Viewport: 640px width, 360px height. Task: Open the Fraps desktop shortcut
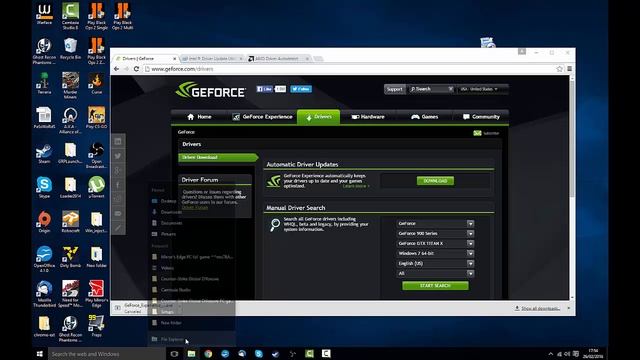(x=97, y=326)
